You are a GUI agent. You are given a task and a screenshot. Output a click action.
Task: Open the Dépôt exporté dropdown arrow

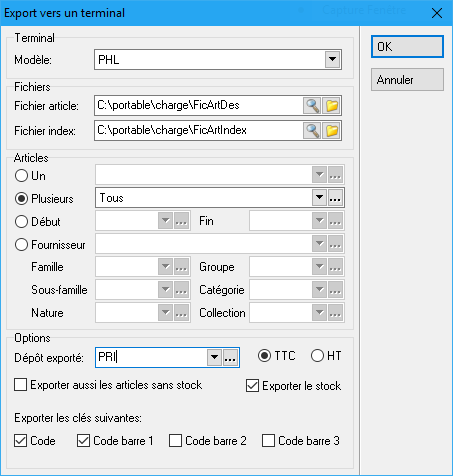(214, 358)
